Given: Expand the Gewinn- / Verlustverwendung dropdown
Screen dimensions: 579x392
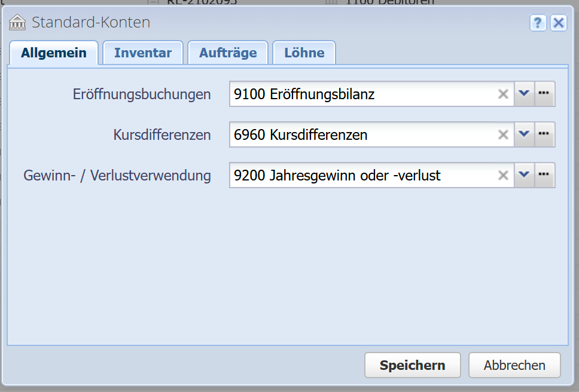Looking at the screenshot, I should pos(524,175).
